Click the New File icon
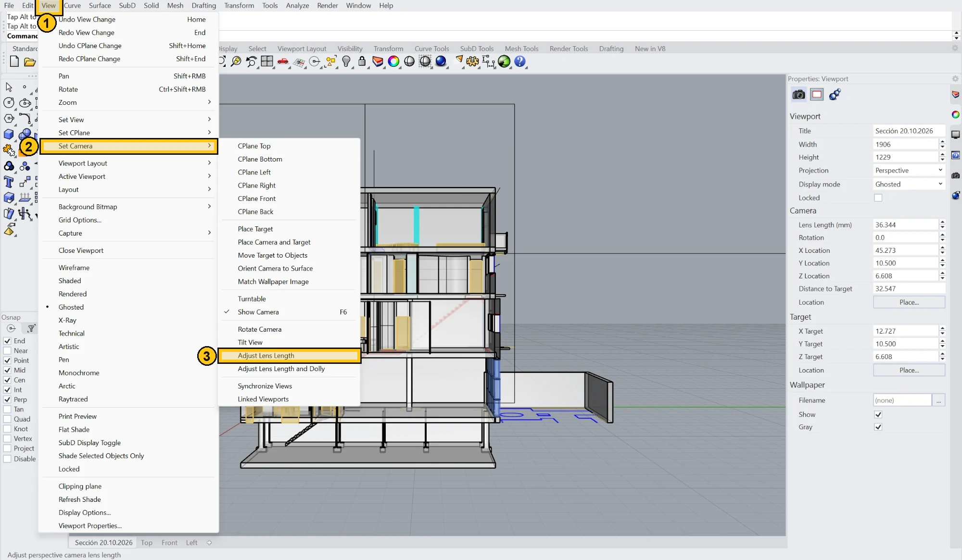 pos(14,62)
